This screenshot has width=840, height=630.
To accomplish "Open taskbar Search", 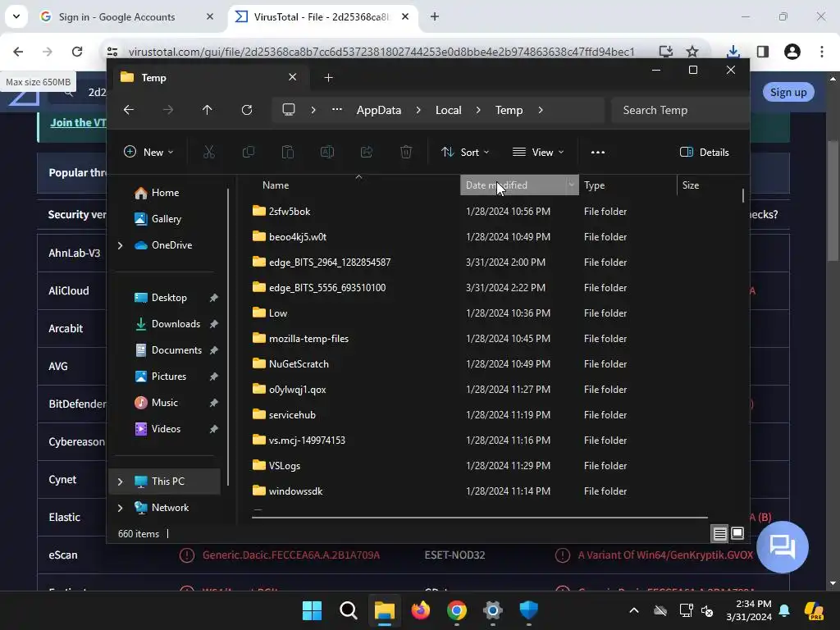I will click(x=348, y=610).
